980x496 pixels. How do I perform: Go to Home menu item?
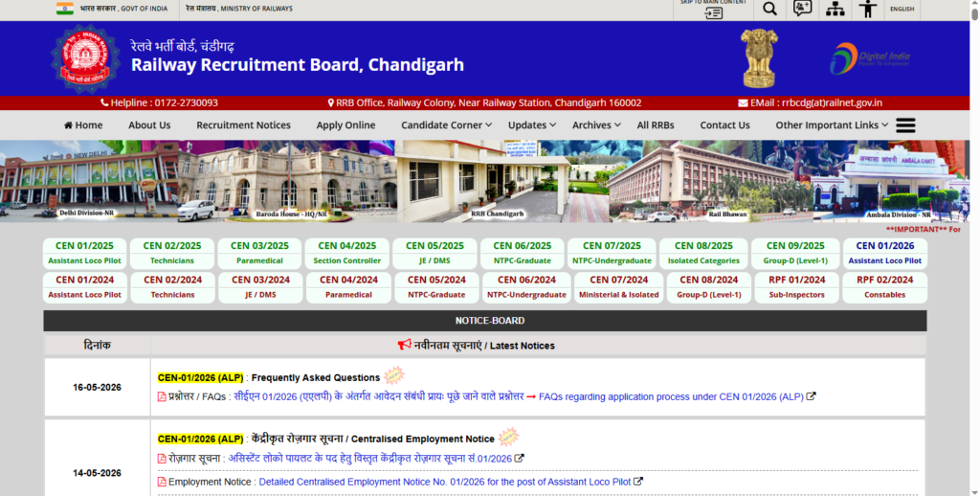(83, 125)
